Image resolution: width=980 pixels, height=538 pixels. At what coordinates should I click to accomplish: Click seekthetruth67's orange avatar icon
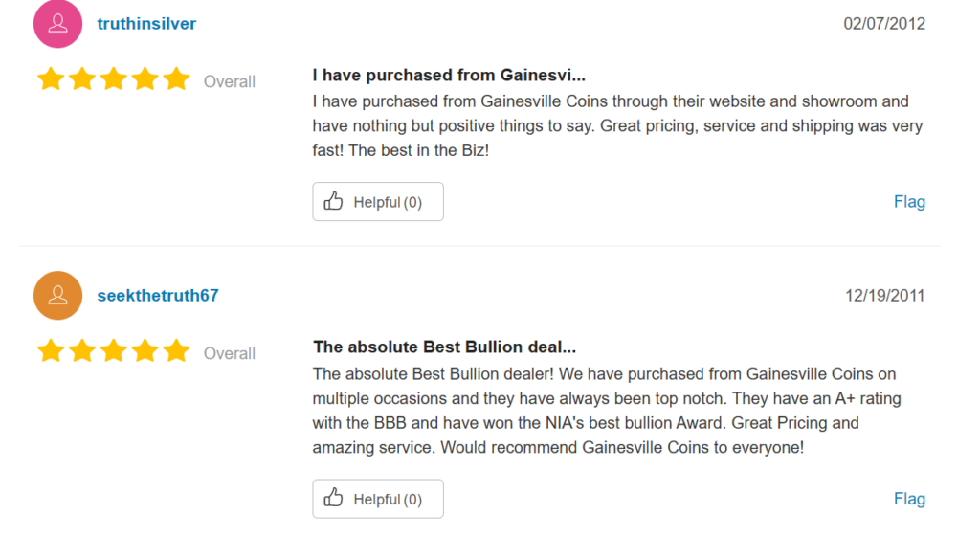(57, 296)
